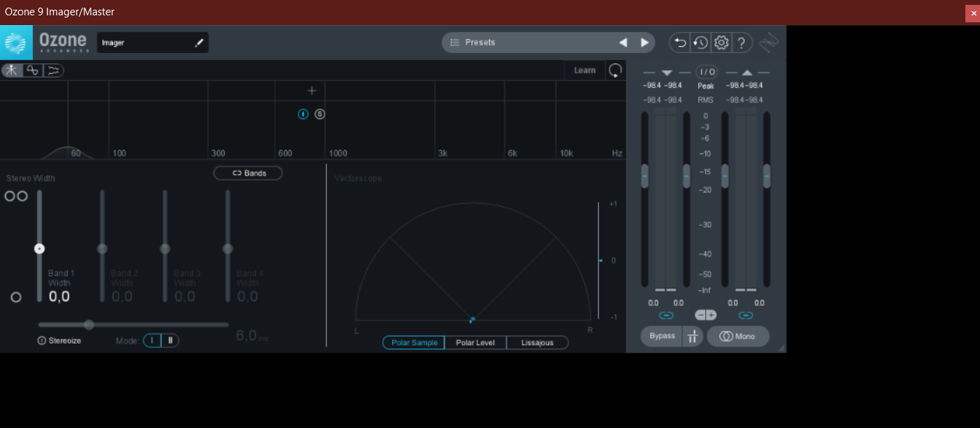Open the settings gear icon
Viewport: 980px width, 428px height.
(721, 43)
